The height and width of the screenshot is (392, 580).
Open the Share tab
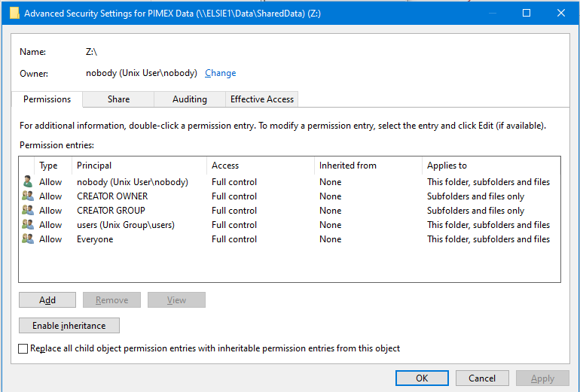[x=118, y=99]
